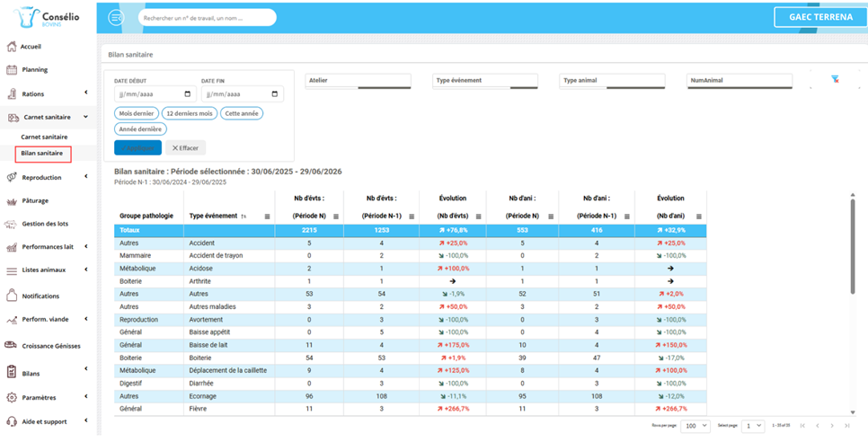Image resolution: width=868 pixels, height=442 pixels.
Task: Open Planning calendar icon in sidebar
Action: click(12, 70)
